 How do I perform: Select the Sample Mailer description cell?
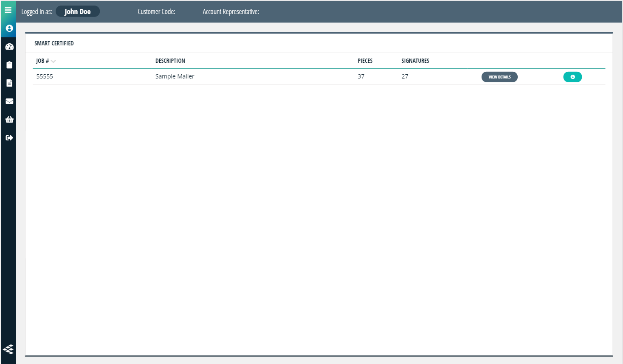(175, 76)
